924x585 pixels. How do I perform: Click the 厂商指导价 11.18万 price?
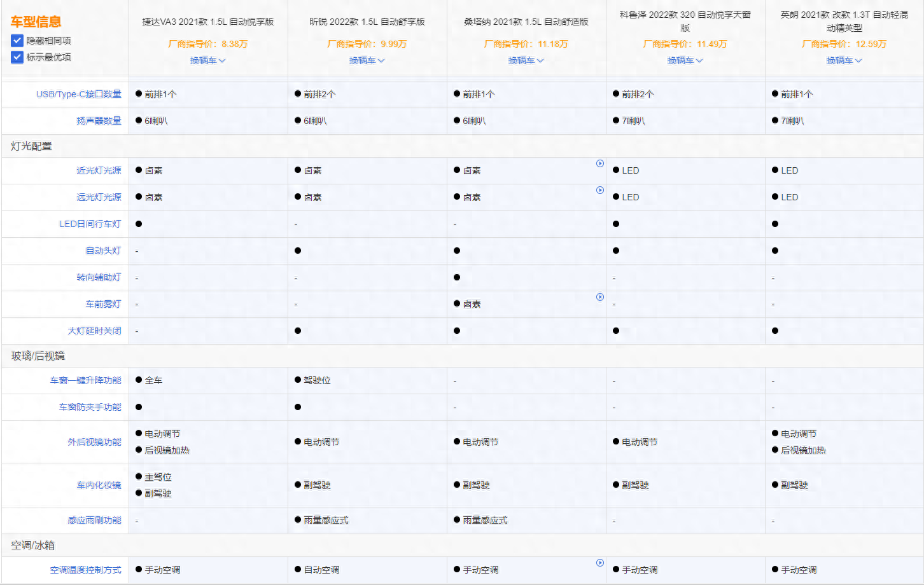526,44
